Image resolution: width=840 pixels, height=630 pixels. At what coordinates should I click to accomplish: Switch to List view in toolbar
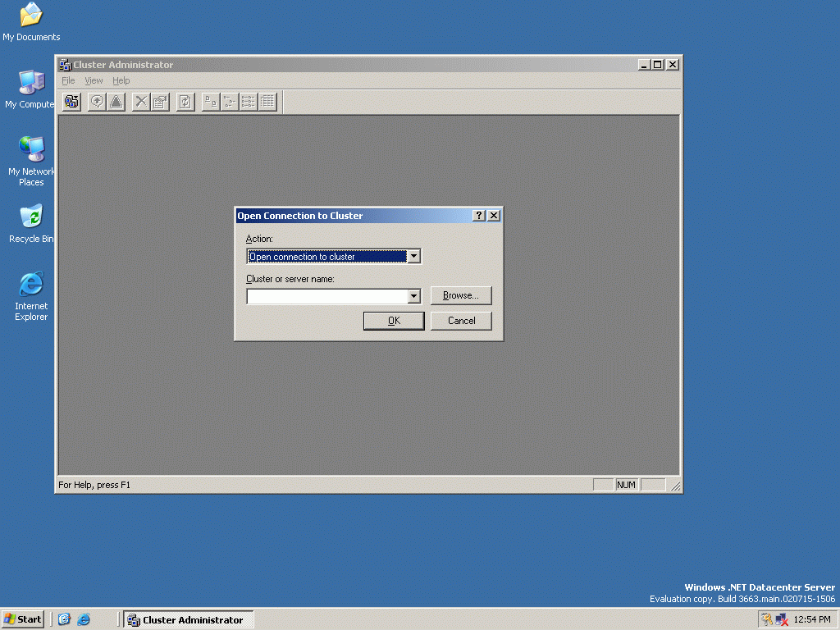click(249, 102)
